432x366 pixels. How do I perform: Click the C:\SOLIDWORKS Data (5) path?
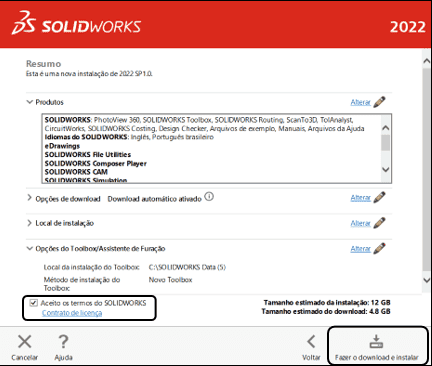187,267
